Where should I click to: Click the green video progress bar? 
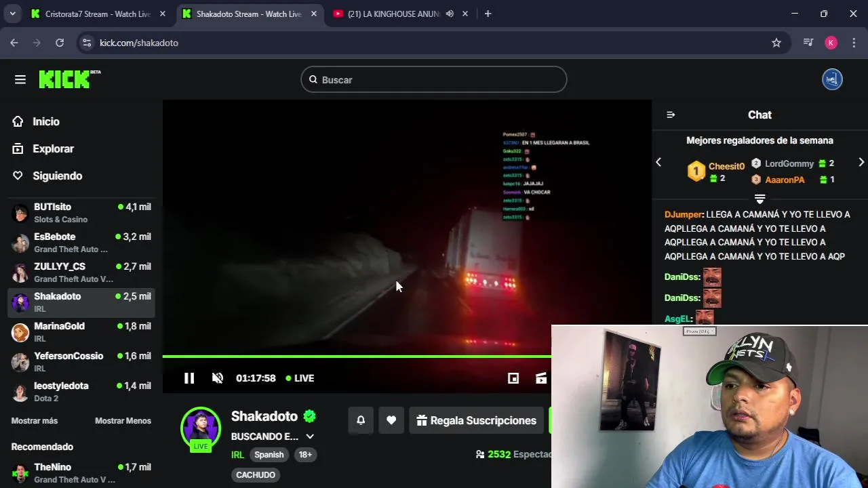coord(357,356)
